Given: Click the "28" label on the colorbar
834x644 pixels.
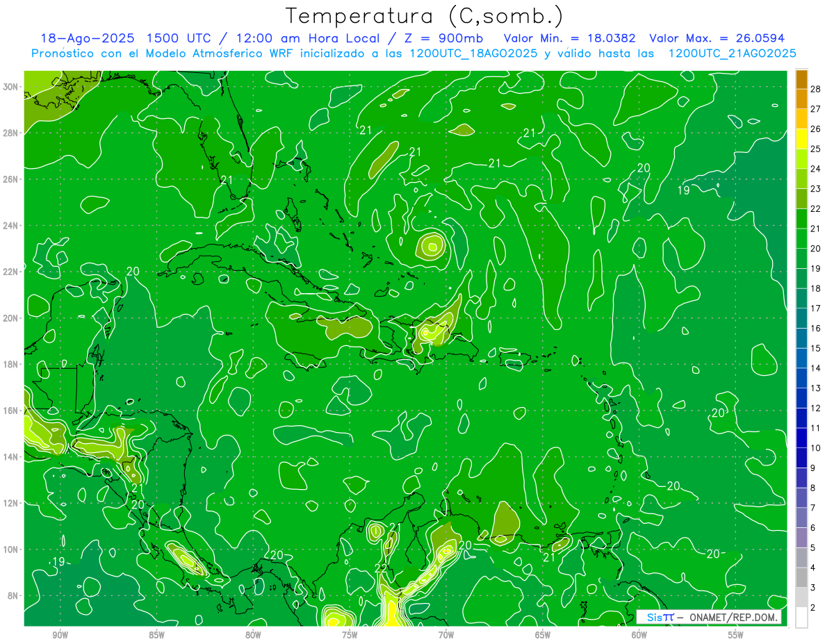Looking at the screenshot, I should pos(816,88).
